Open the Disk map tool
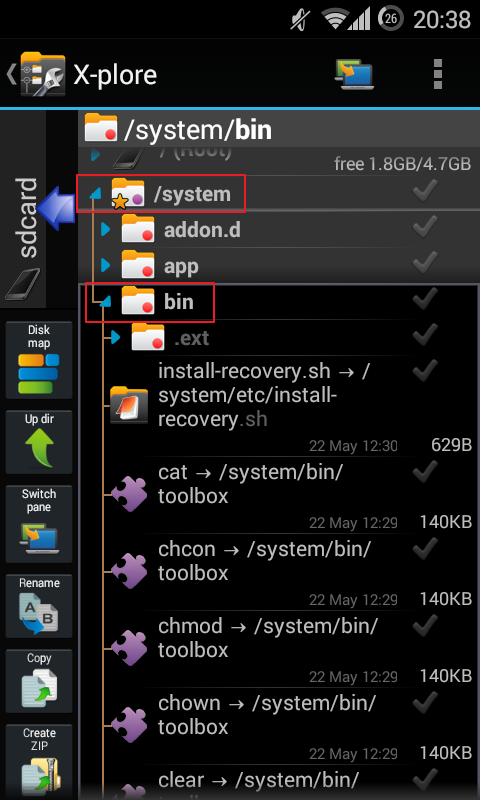Viewport: 480px width, 800px height. click(39, 360)
